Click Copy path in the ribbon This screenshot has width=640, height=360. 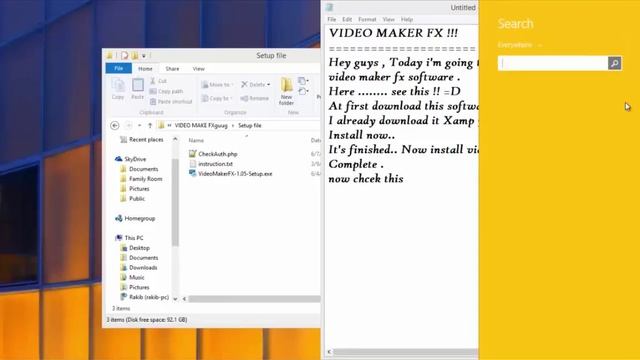click(x=167, y=91)
